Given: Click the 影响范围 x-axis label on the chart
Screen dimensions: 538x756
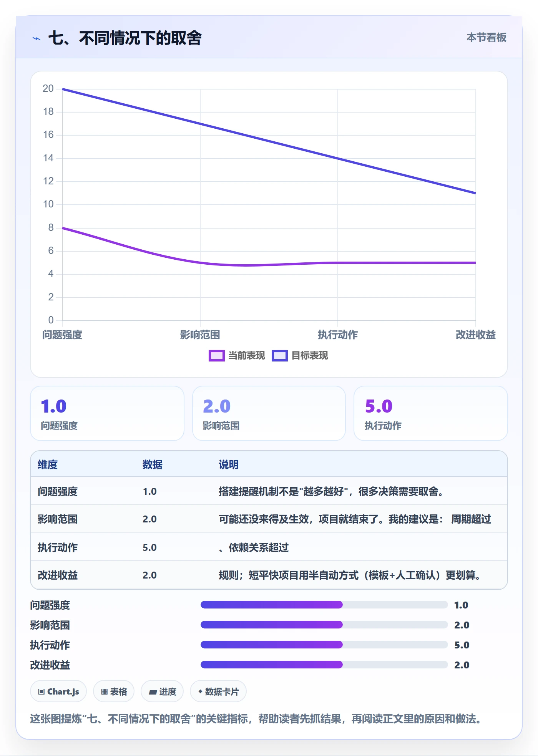Looking at the screenshot, I should pyautogui.click(x=200, y=335).
